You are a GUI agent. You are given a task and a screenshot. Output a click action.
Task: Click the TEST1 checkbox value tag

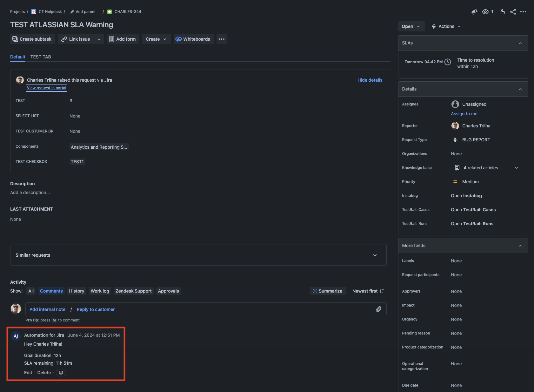(x=77, y=162)
